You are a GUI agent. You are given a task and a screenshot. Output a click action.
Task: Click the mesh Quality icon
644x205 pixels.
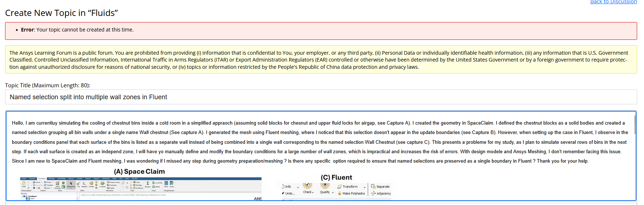[325, 186]
